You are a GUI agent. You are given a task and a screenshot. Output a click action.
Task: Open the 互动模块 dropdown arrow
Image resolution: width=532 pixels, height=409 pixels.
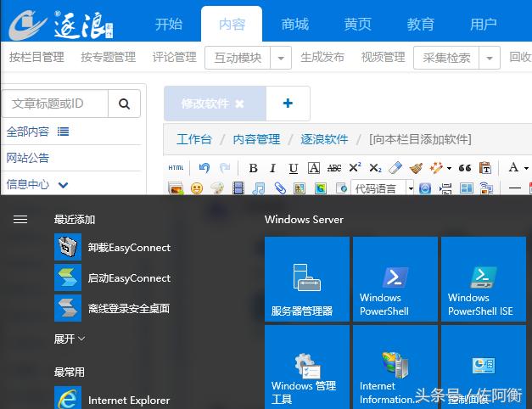click(281, 58)
